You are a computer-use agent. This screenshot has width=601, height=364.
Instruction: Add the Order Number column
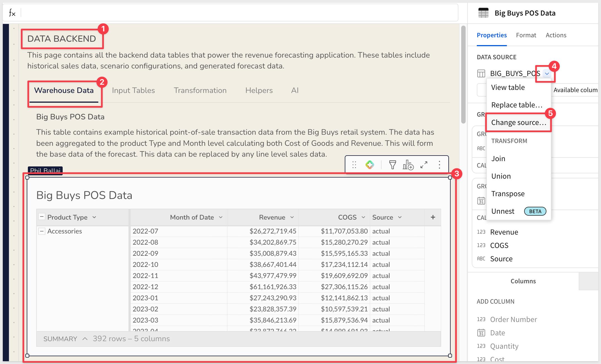click(514, 319)
